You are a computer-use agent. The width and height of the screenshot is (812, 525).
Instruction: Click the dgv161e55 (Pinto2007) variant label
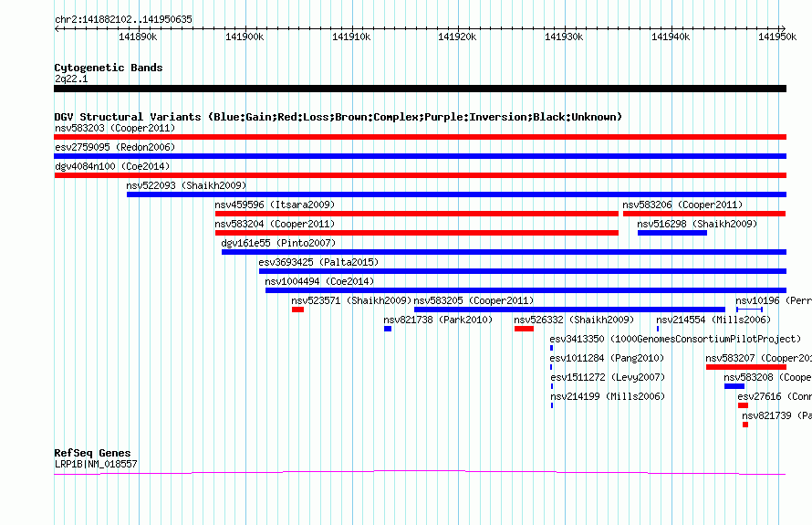278,243
